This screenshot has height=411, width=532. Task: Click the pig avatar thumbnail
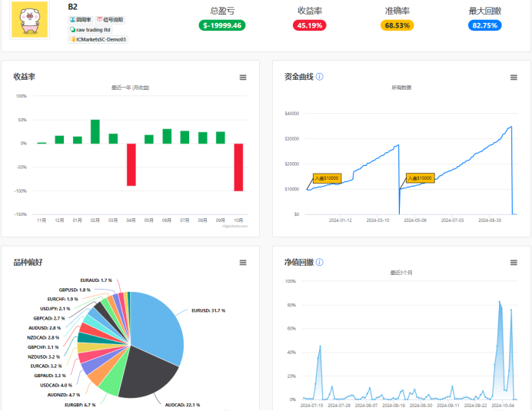(29, 19)
